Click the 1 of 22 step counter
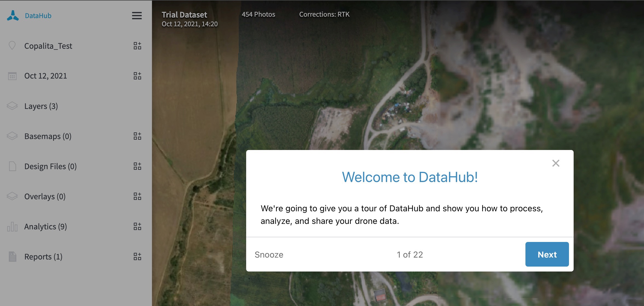 410,255
